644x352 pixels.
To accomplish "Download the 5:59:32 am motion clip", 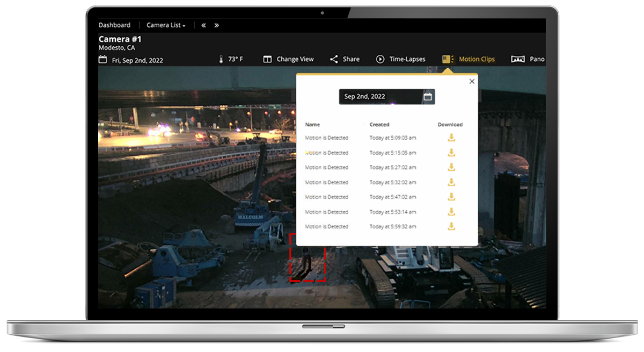I will coord(451,226).
